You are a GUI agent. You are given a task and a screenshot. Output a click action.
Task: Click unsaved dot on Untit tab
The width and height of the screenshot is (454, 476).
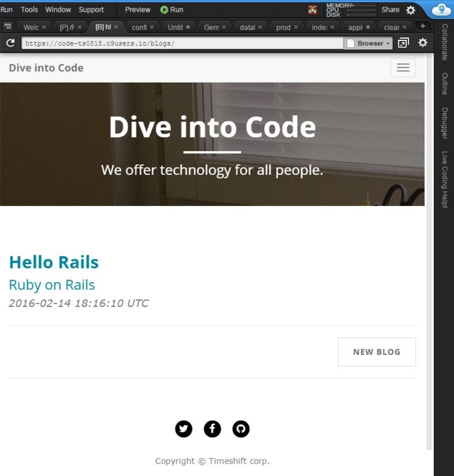click(x=188, y=27)
